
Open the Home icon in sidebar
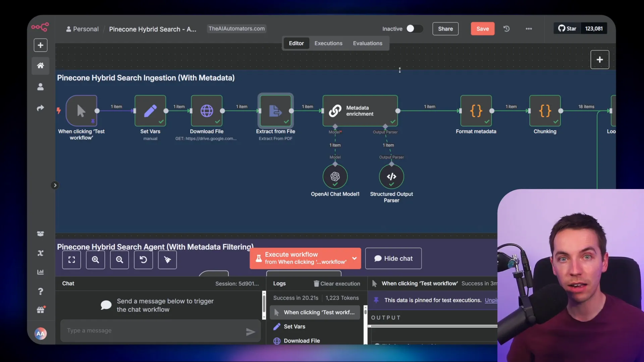point(40,65)
